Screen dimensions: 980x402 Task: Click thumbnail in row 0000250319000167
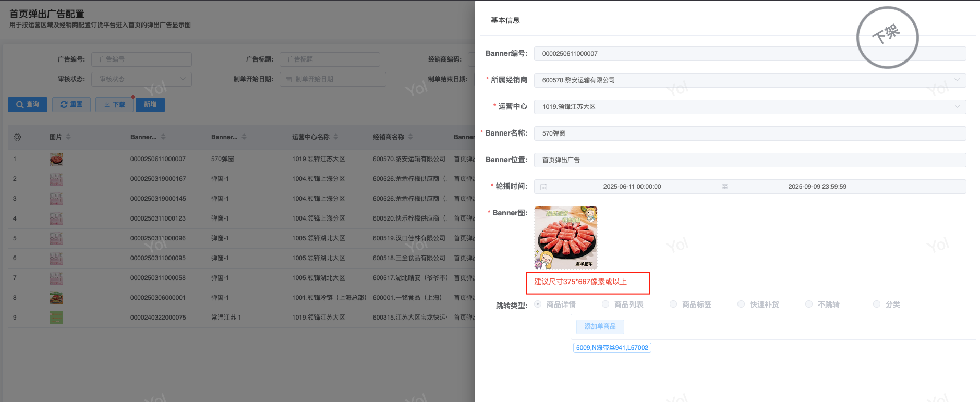[x=56, y=179]
